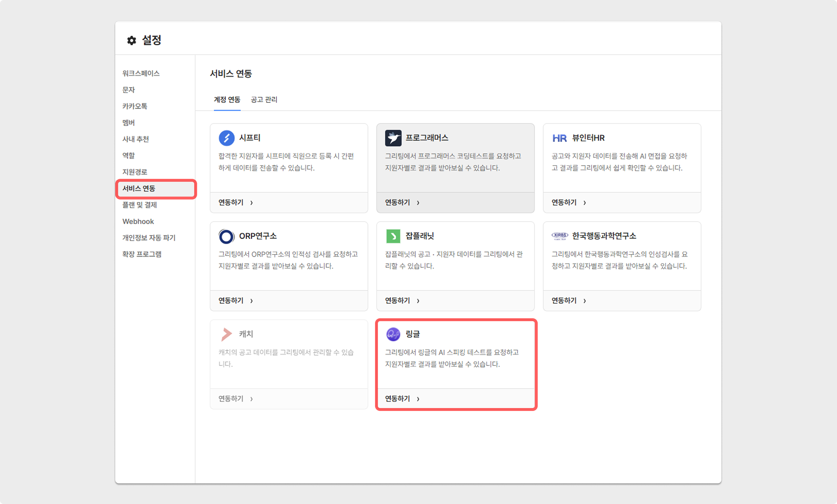Click the 링글 purple logo icon
837x504 pixels.
[x=393, y=334]
